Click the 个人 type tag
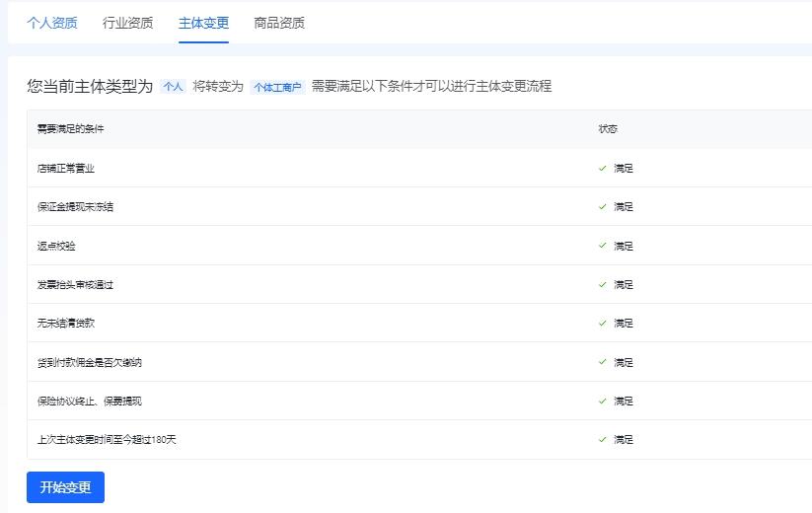This screenshot has width=812, height=513. 173,87
